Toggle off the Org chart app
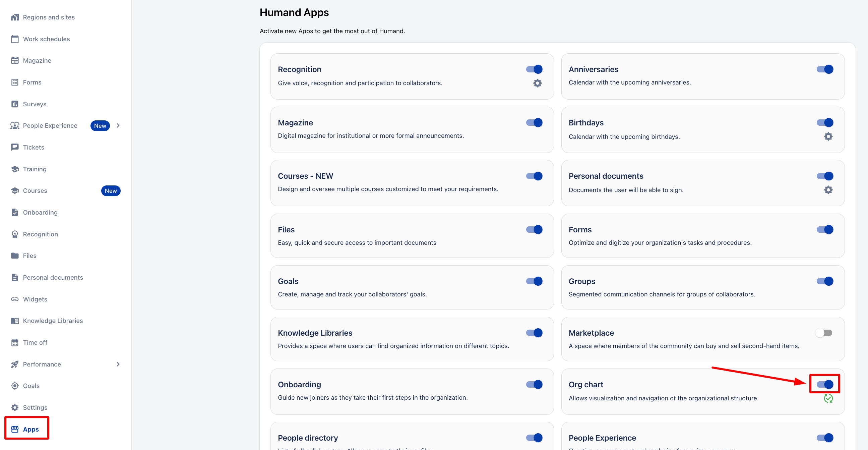Image resolution: width=868 pixels, height=450 pixels. click(x=825, y=384)
